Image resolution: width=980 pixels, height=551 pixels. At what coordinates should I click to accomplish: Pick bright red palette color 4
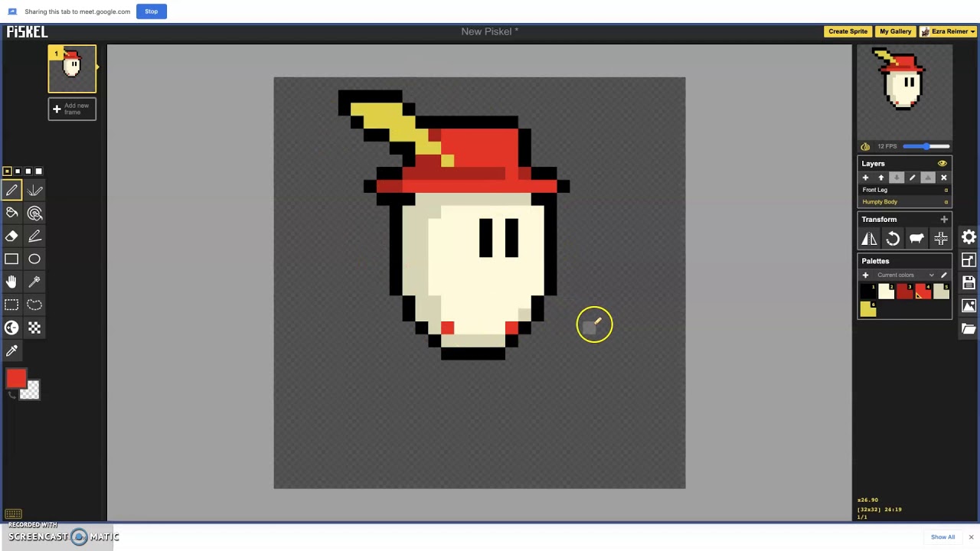(x=923, y=291)
